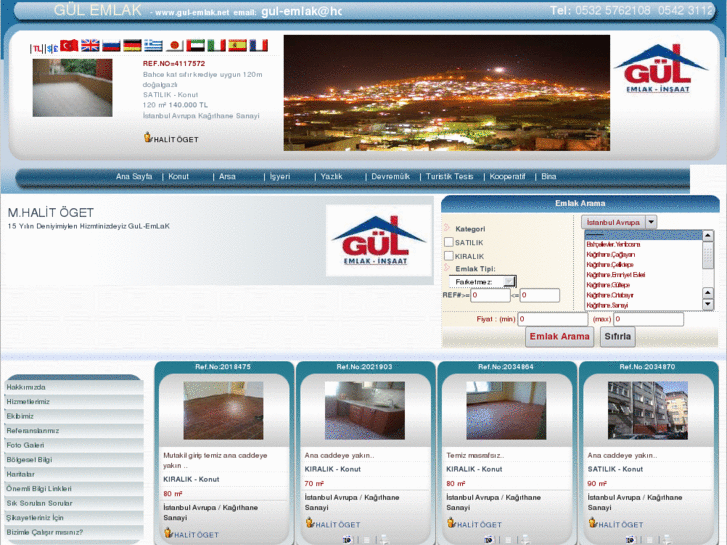
Task: Open Yazlık menu item
Action: 332,177
